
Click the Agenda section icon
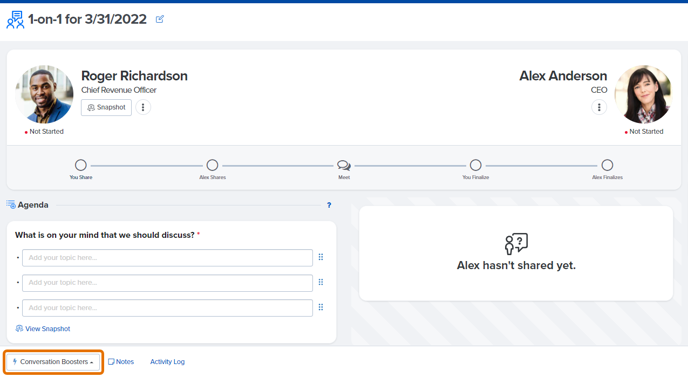(x=11, y=205)
